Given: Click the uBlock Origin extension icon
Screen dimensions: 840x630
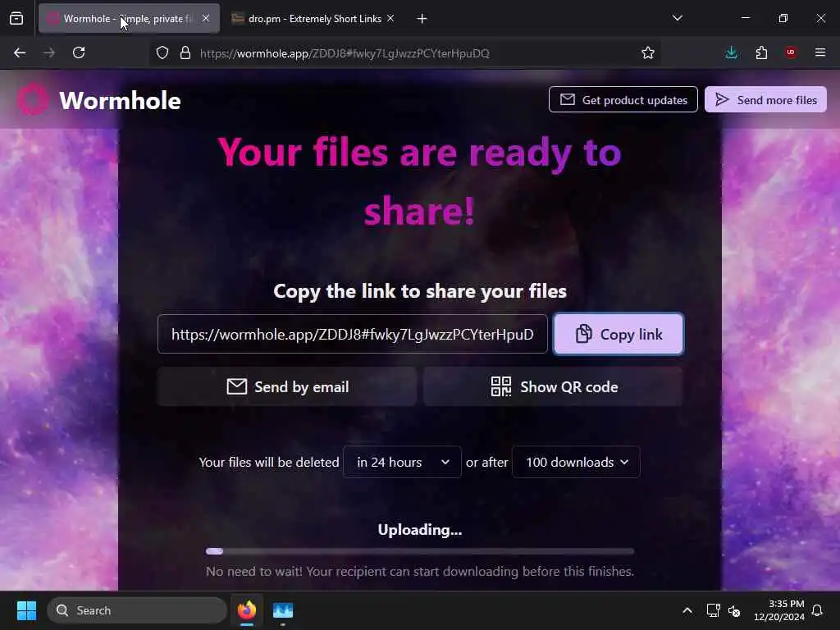Looking at the screenshot, I should click(x=791, y=52).
